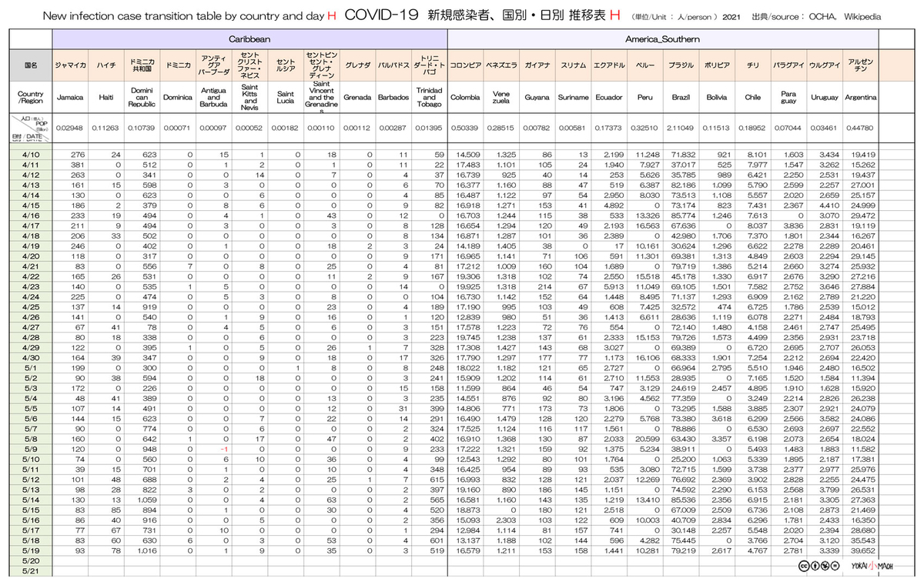Click the title 'COVID-19' heading text
This screenshot has width=924, height=582.
coord(381,15)
